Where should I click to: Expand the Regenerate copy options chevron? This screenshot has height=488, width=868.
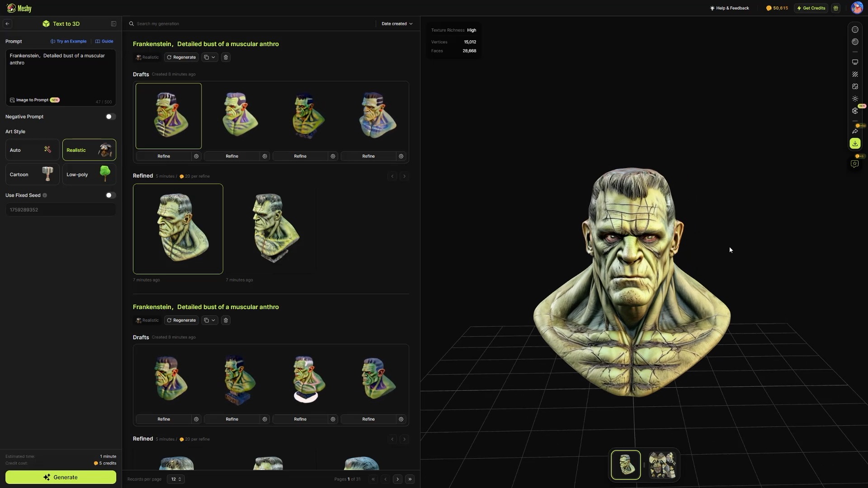click(x=212, y=57)
